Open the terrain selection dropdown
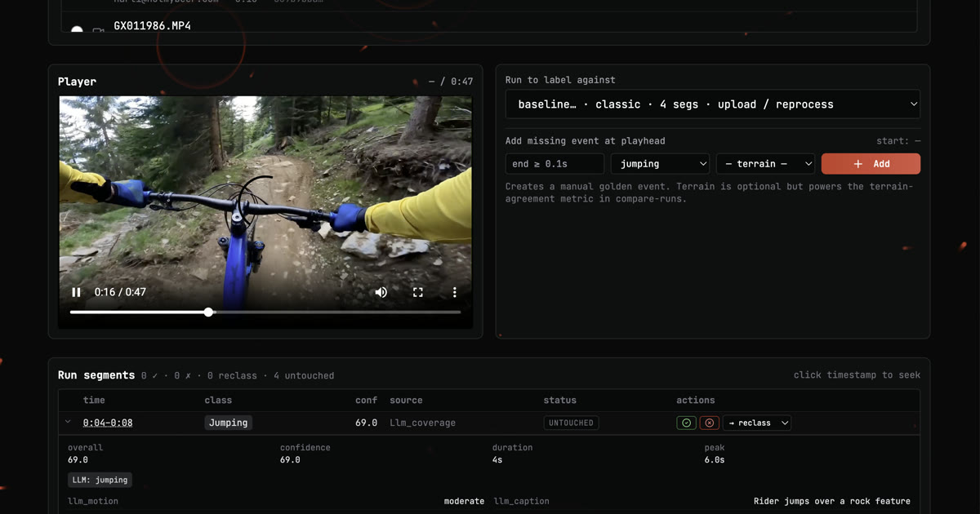The height and width of the screenshot is (514, 980). point(765,164)
